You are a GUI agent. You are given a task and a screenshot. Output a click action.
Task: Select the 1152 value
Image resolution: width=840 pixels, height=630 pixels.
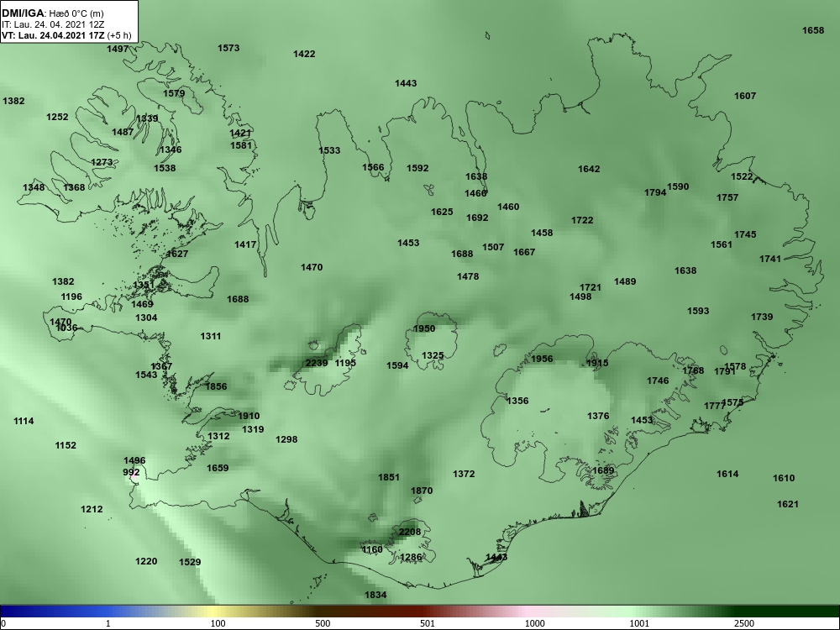[66, 446]
